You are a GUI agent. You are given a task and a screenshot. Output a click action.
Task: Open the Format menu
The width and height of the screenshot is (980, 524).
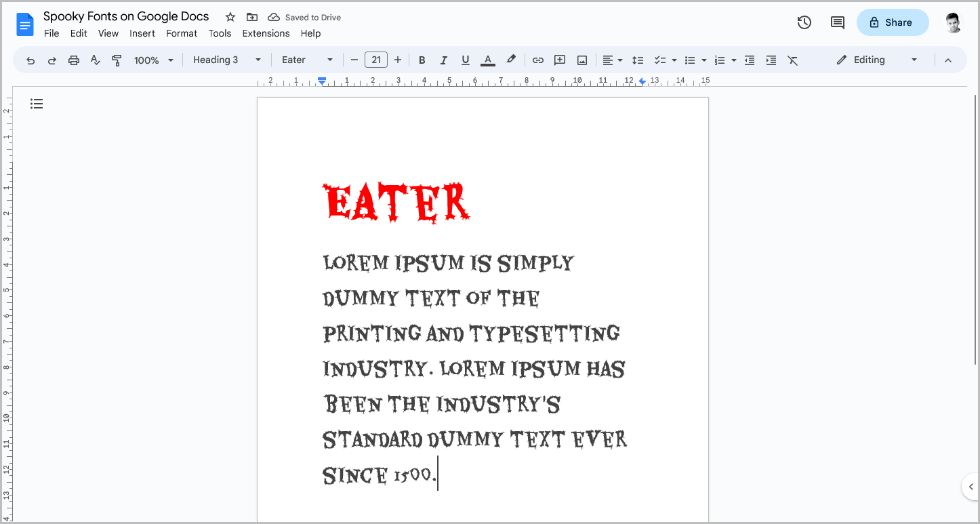(182, 33)
